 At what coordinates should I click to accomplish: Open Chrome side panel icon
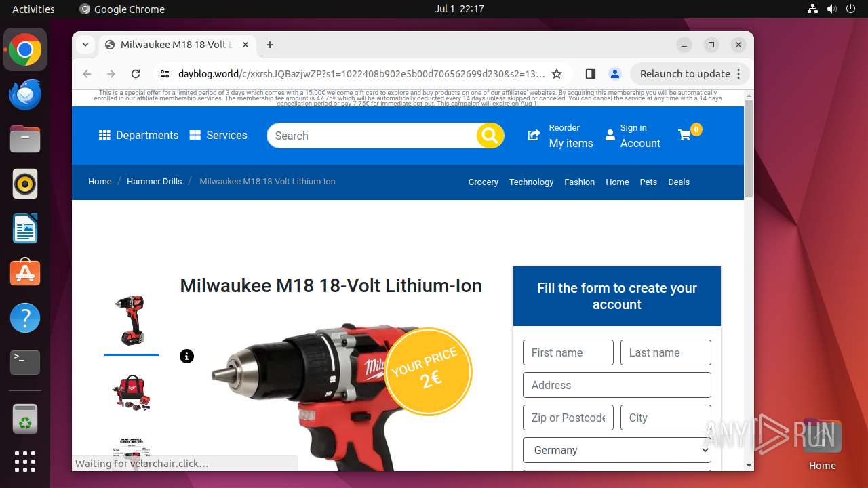tap(590, 74)
